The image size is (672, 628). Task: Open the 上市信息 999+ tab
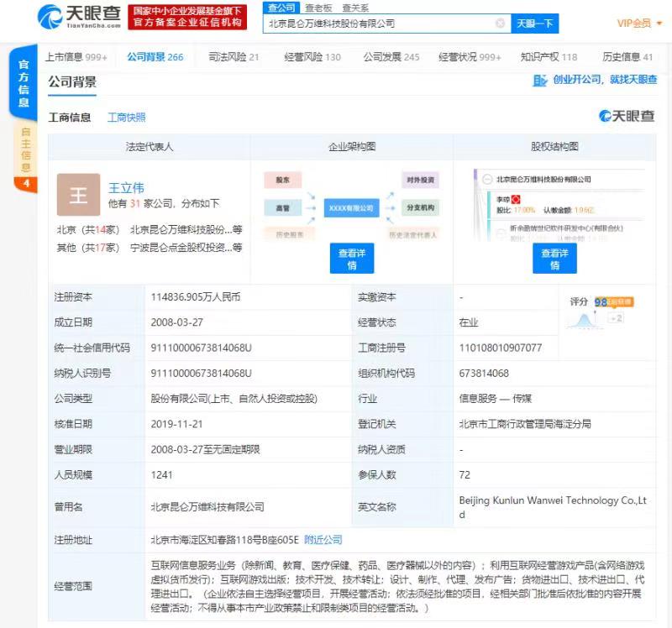tap(76, 57)
